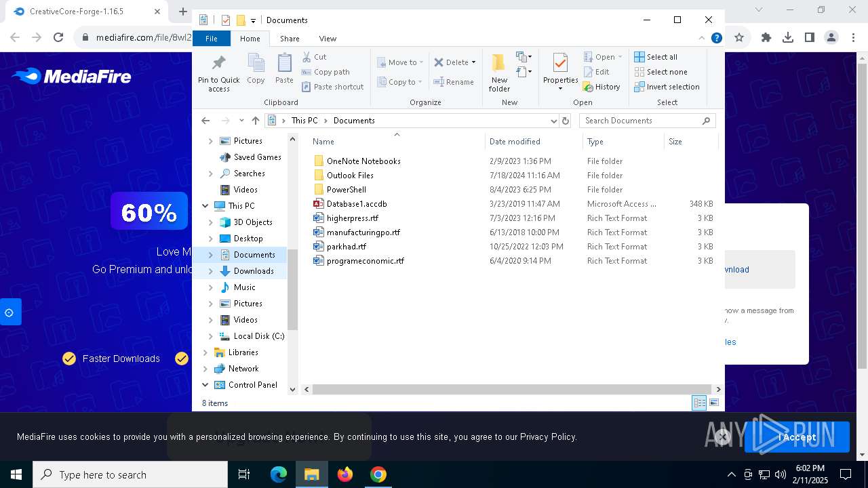Click Paste shortcut in ribbon
Viewport: 868px width, 488px height.
(333, 87)
